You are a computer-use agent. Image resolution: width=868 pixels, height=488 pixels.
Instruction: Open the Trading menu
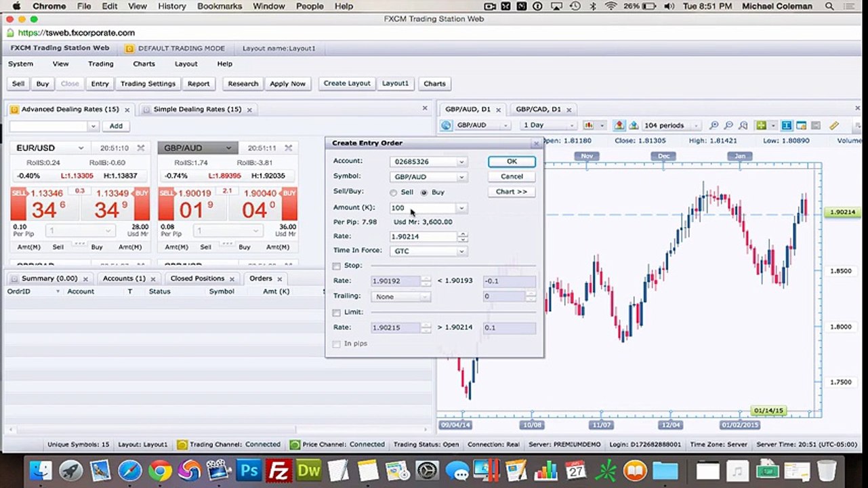coord(101,64)
